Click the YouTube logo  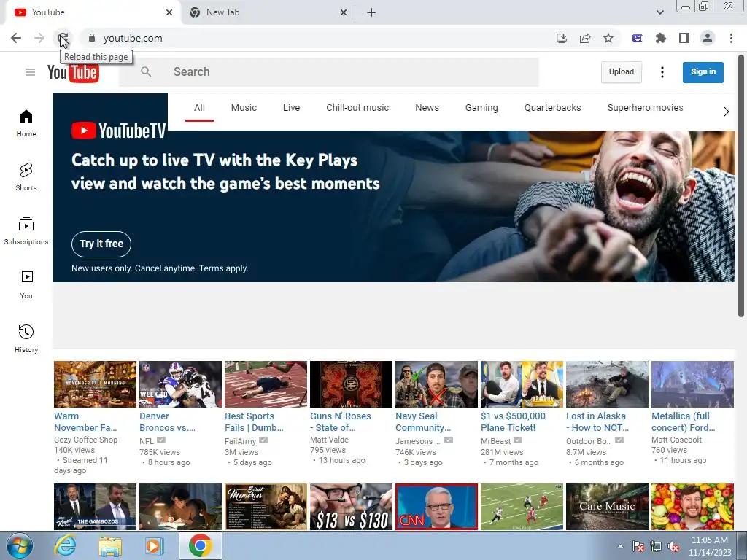73,72
